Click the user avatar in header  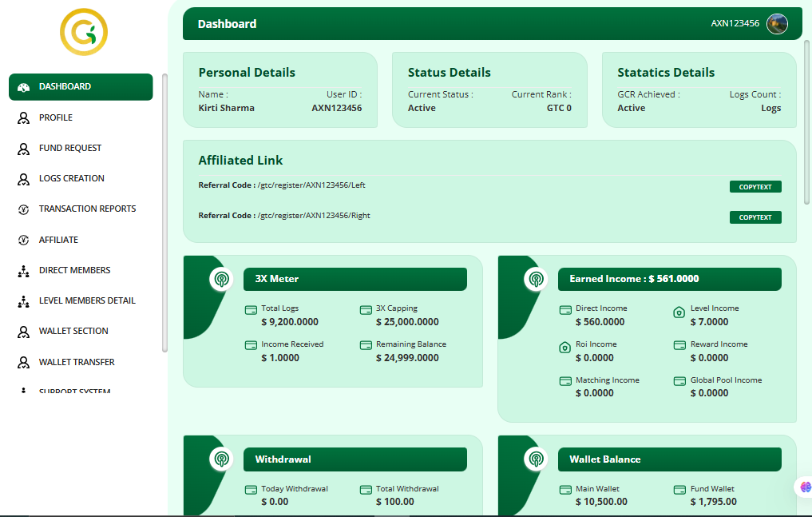(777, 24)
